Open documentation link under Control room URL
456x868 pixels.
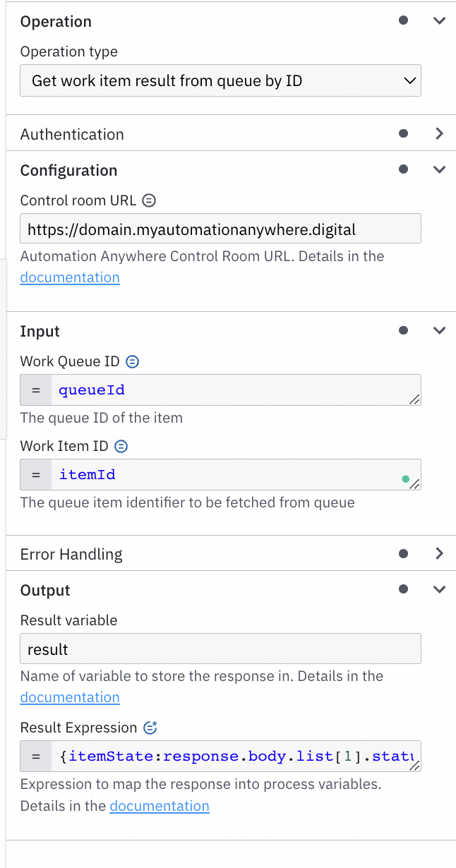pos(70,277)
